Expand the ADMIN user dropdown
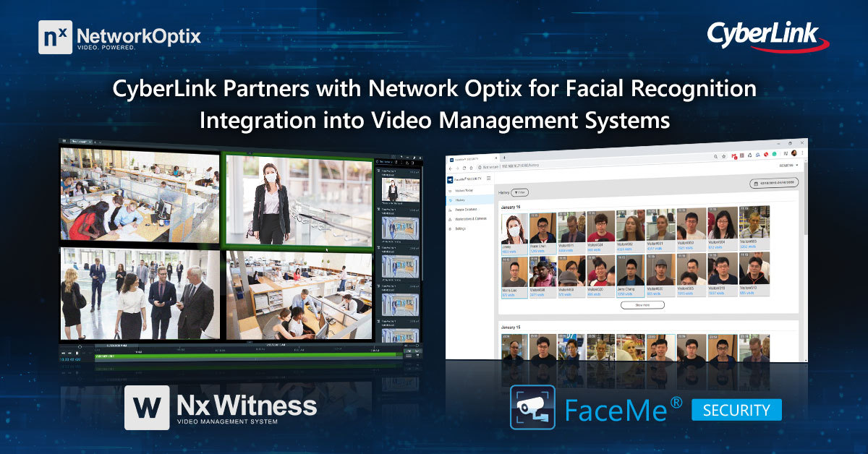This screenshot has width=868, height=454. tap(788, 166)
